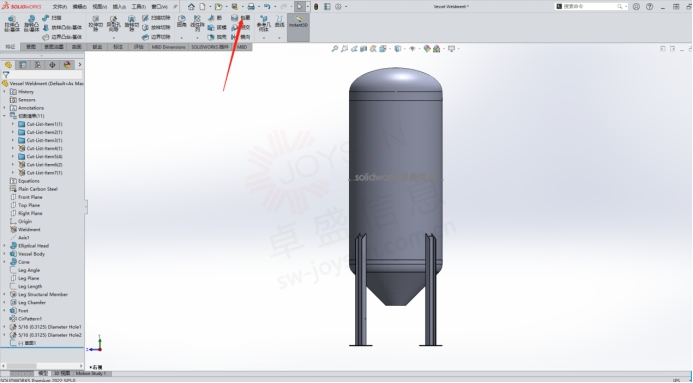Viewport: 693px width, 383px height.
Task: Click the Fillet tool icon
Action: pyautogui.click(x=182, y=21)
